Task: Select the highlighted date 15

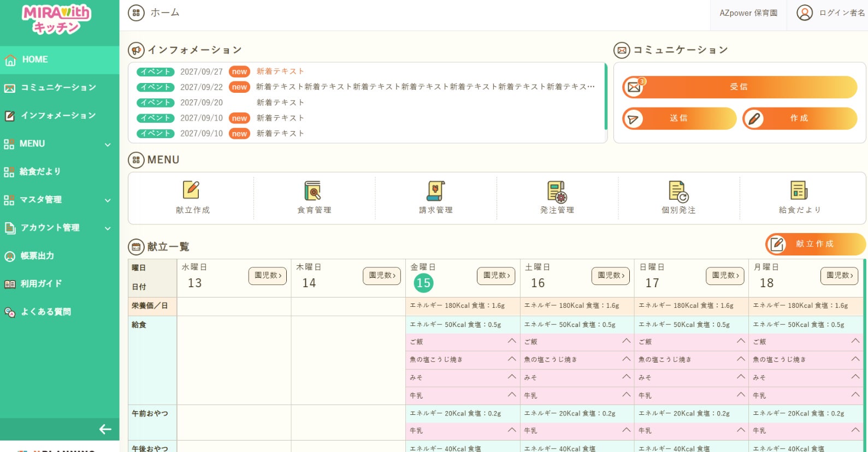Action: 423,283
